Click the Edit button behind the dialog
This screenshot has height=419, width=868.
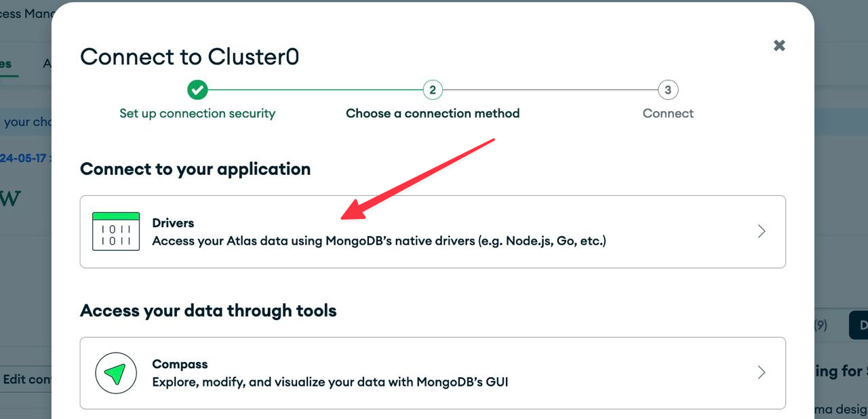coord(26,379)
